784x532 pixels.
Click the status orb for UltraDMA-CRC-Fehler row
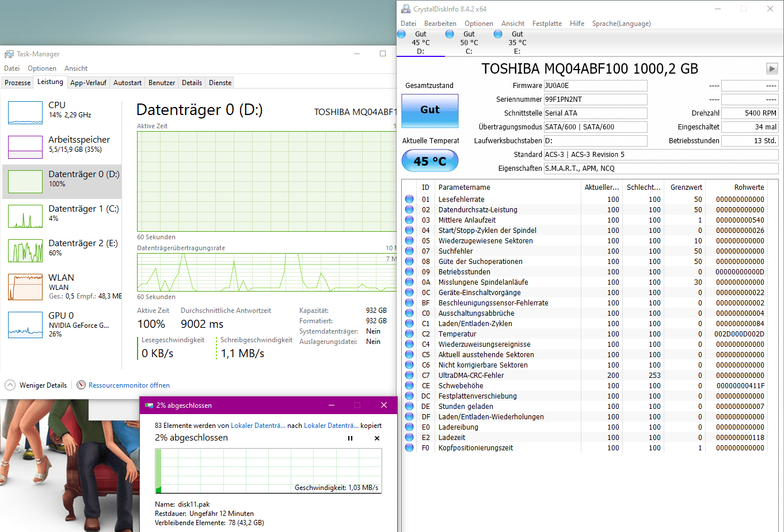(409, 375)
